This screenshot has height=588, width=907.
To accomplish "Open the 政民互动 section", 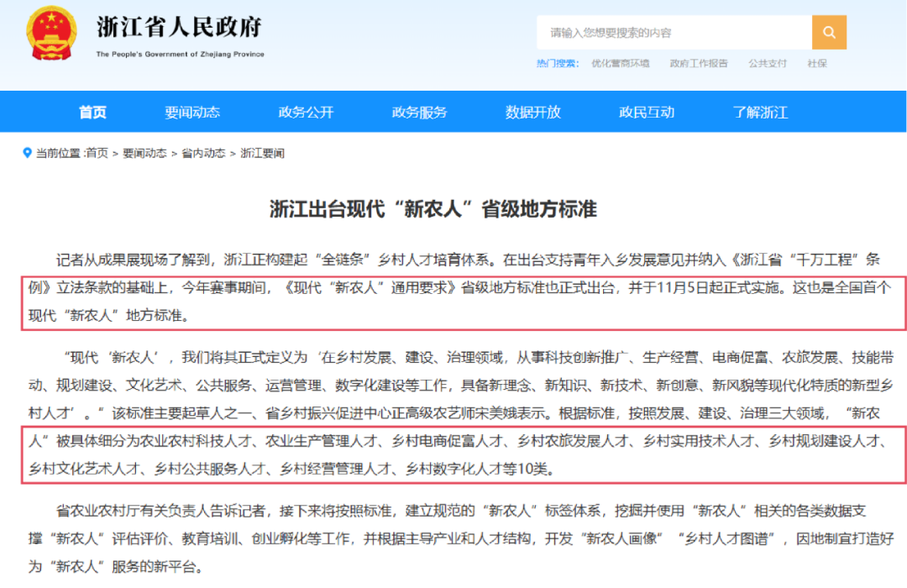I will (x=647, y=111).
